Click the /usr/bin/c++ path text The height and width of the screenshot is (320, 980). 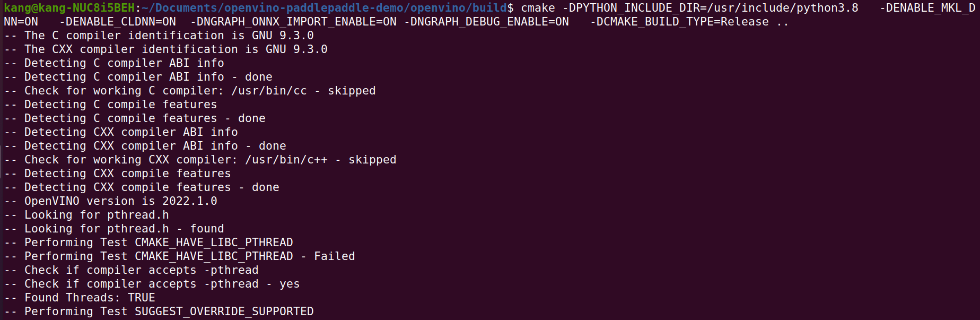pyautogui.click(x=286, y=160)
